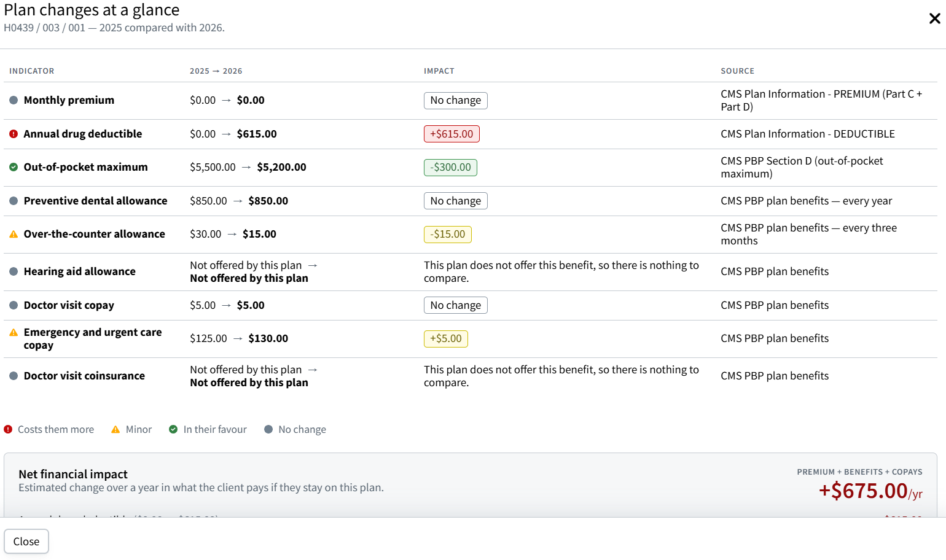Viewport: 946px width, 560px height.
Task: Click the Monthly premium status dot icon
Action: tap(14, 100)
